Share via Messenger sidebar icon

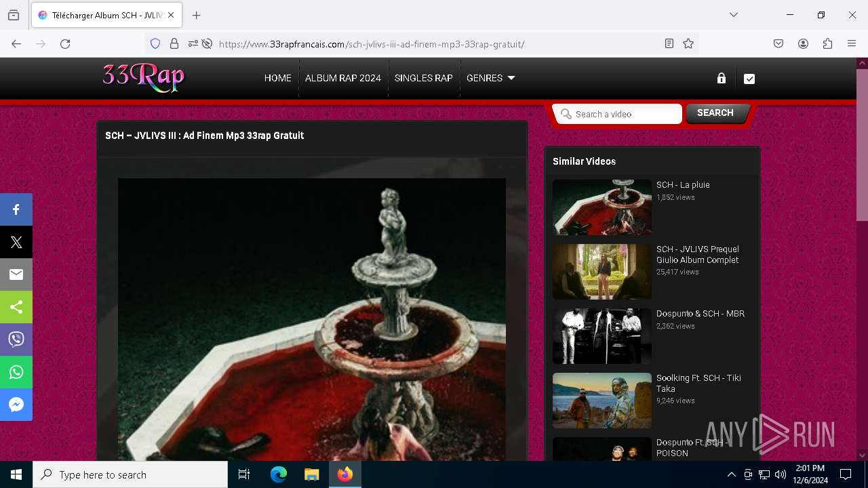pyautogui.click(x=16, y=405)
